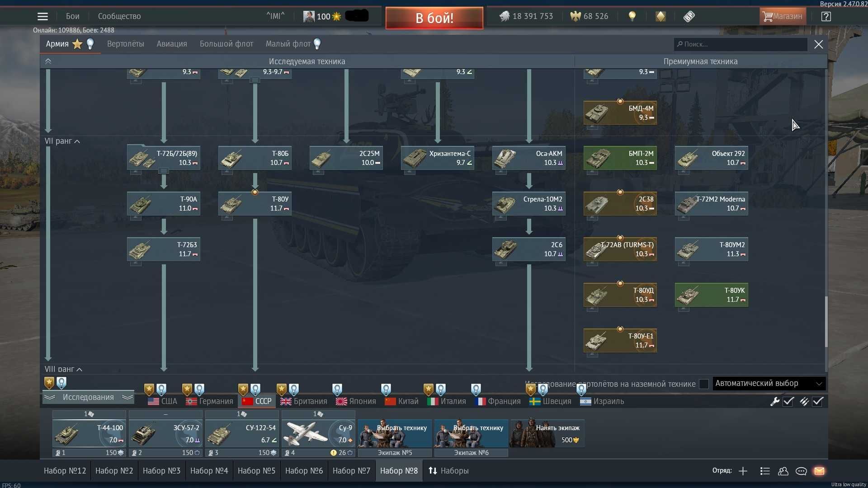868x488 pixels.
Task: Toggle second checkmark next to ammo icon
Action: click(x=818, y=401)
